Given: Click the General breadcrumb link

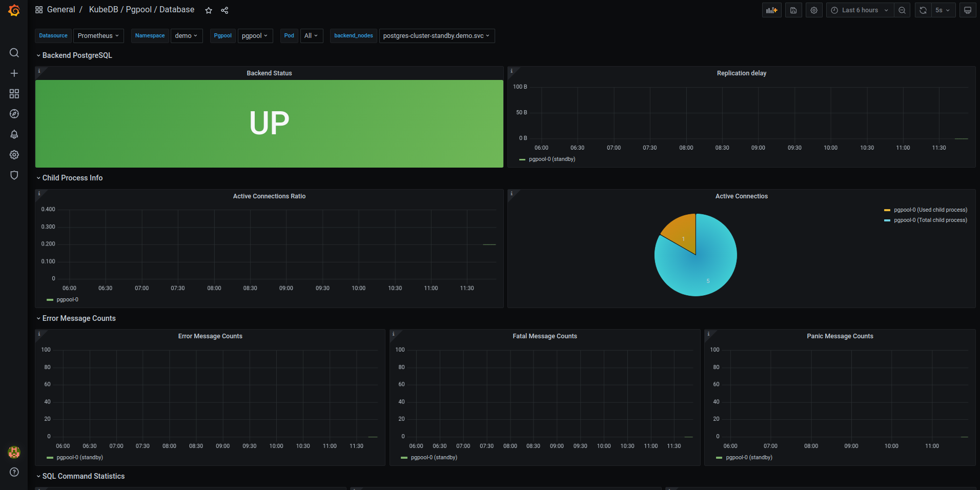Looking at the screenshot, I should [x=61, y=9].
